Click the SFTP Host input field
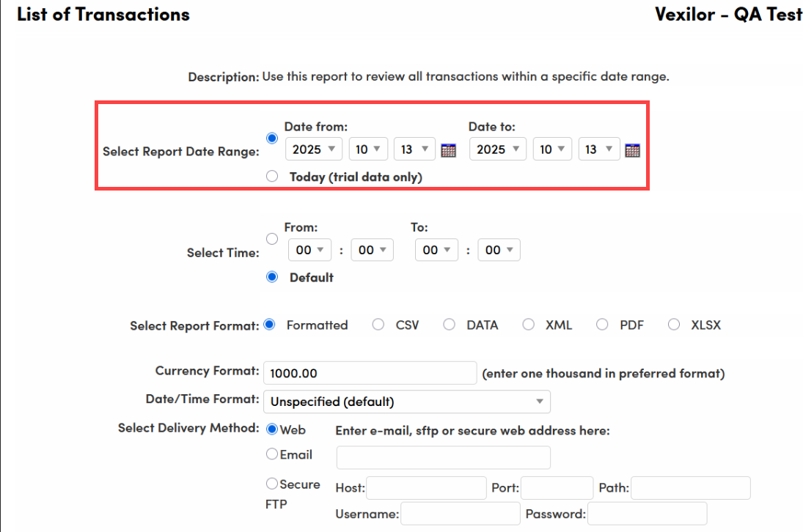The height and width of the screenshot is (532, 803). pos(426,488)
